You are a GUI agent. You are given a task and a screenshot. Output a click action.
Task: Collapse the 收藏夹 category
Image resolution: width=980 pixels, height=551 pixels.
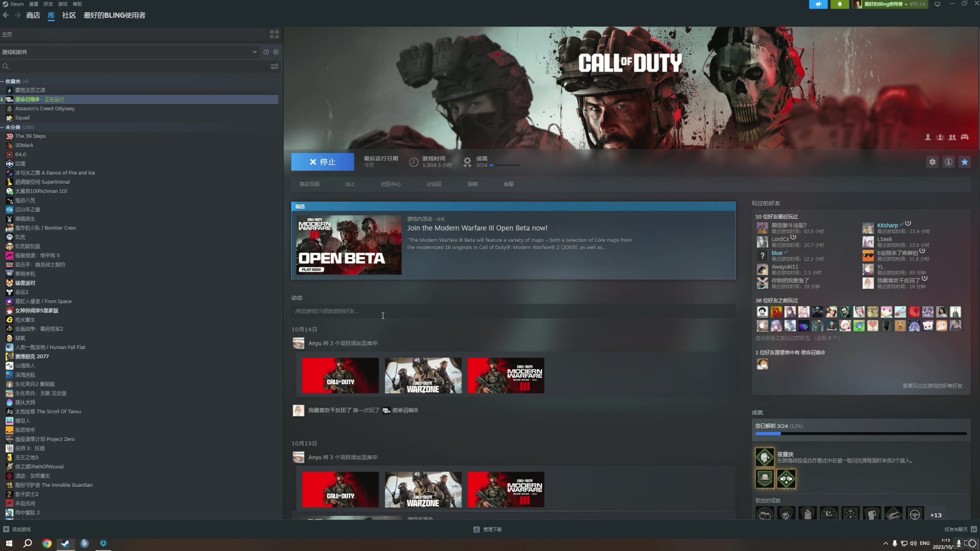3,82
